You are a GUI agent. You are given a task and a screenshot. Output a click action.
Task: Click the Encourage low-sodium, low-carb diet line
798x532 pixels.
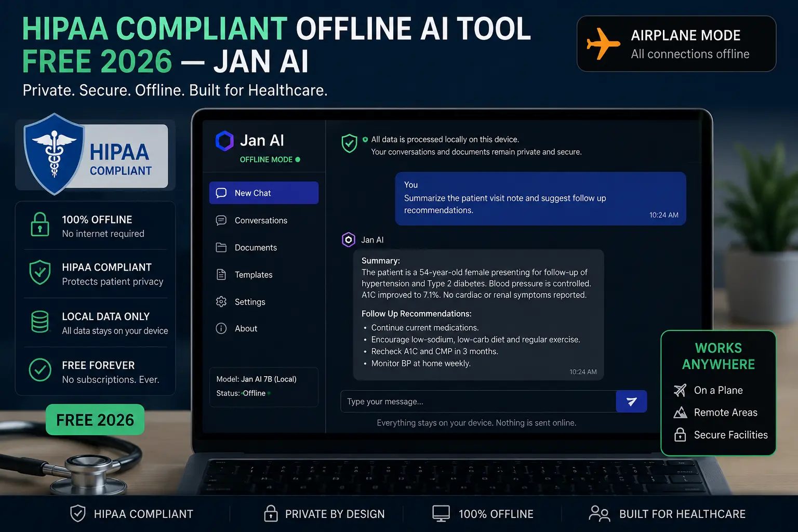(475, 340)
